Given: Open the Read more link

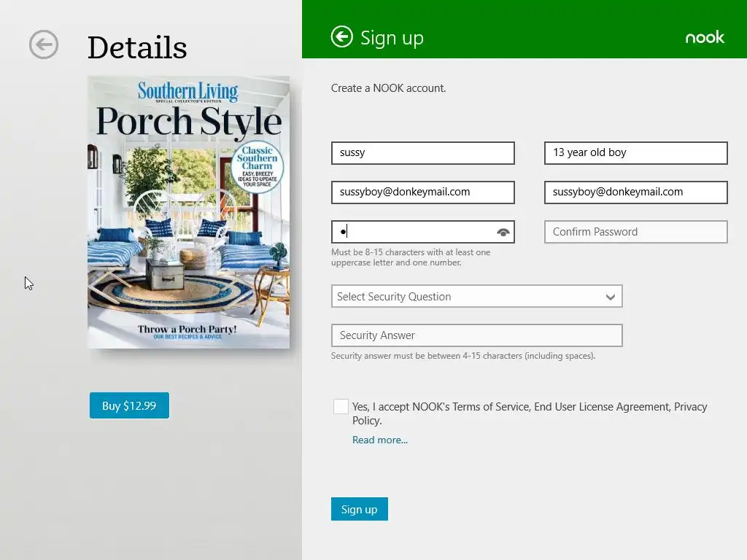Looking at the screenshot, I should click(x=379, y=440).
